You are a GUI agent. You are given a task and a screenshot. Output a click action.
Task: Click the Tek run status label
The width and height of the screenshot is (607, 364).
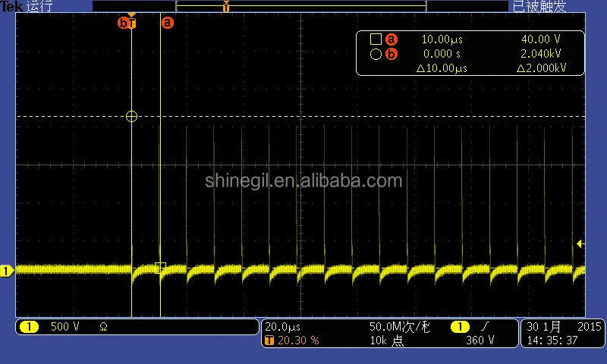tap(27, 6)
